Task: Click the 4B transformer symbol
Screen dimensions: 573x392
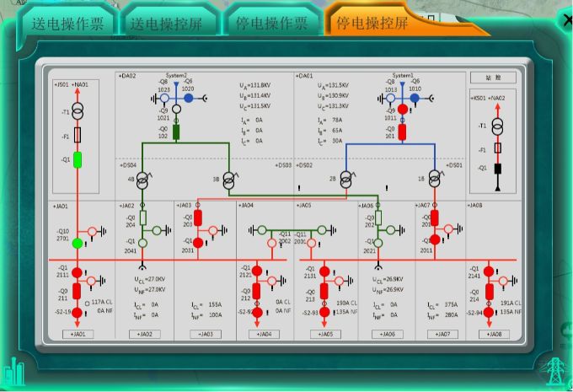Action: click(143, 180)
